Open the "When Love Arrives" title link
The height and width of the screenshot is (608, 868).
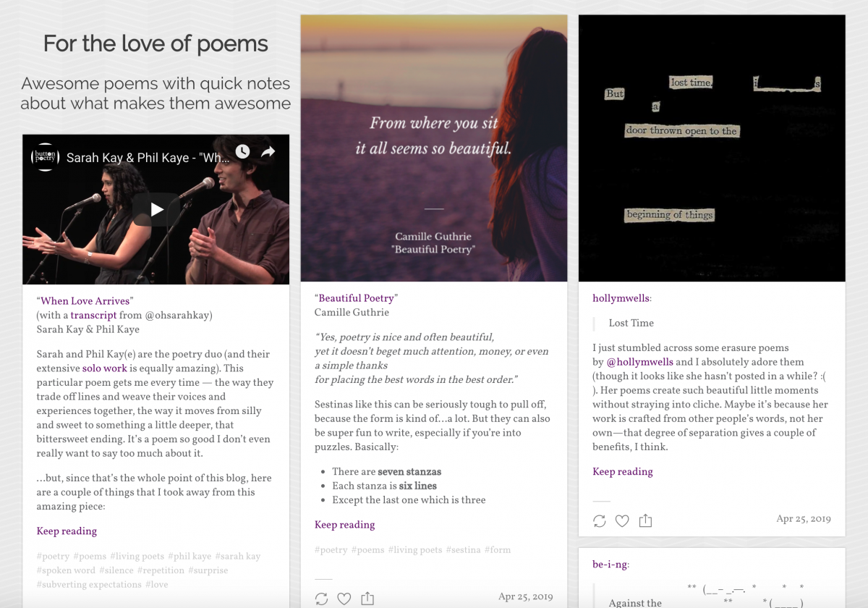85,301
